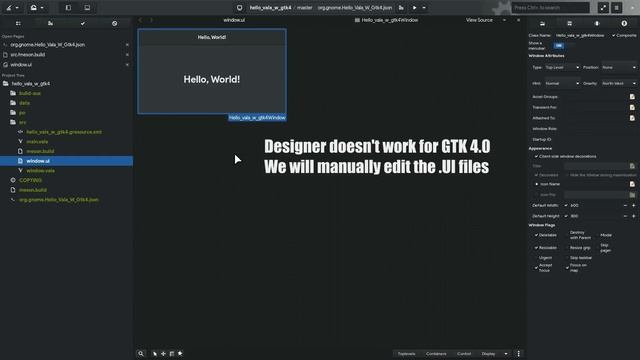Open meson.build inside src folder
Image resolution: width=640 pixels, height=360 pixels.
pos(40,151)
